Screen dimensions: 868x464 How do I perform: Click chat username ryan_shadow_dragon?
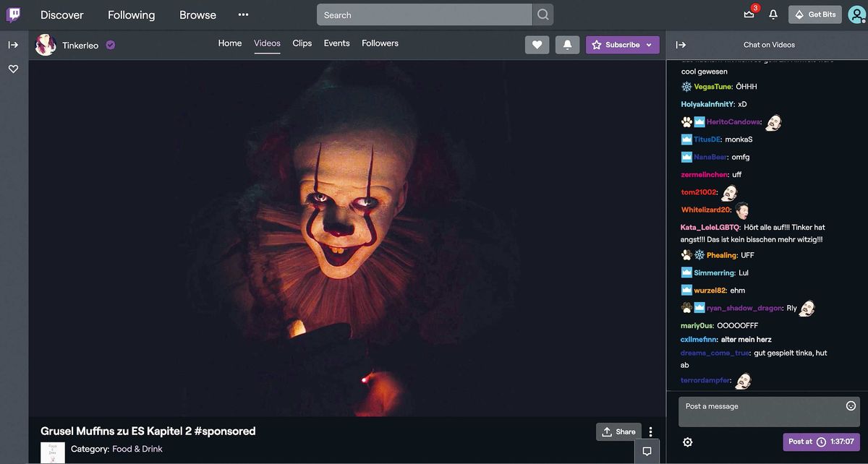click(744, 308)
